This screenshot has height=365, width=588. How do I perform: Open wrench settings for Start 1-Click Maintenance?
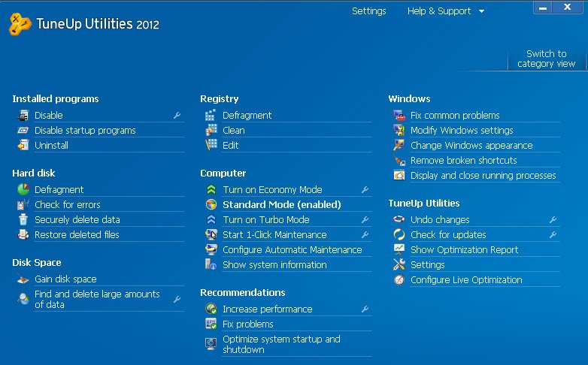[x=365, y=234]
